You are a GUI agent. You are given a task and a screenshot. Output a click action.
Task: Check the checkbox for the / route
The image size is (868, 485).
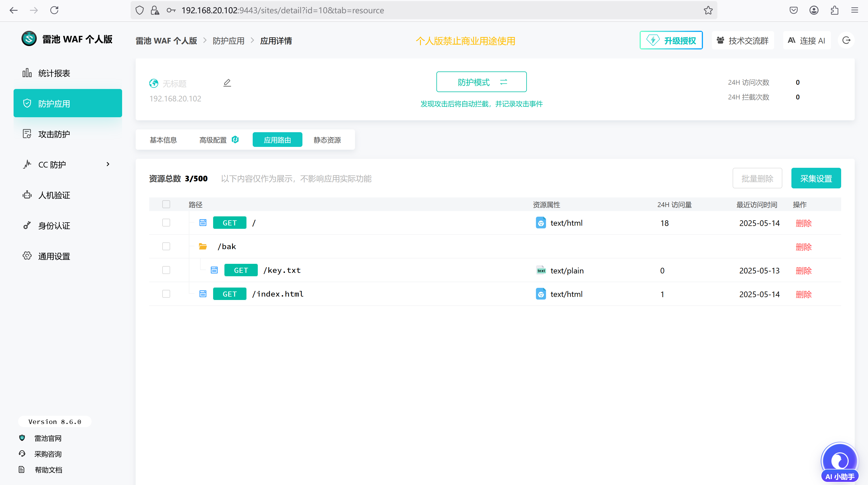(x=166, y=223)
